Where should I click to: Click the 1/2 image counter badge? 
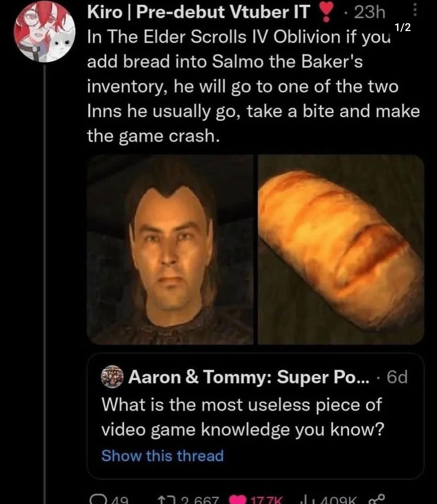tap(402, 27)
